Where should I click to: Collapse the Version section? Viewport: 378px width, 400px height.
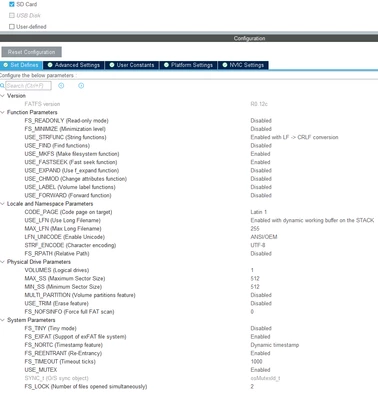(3, 96)
